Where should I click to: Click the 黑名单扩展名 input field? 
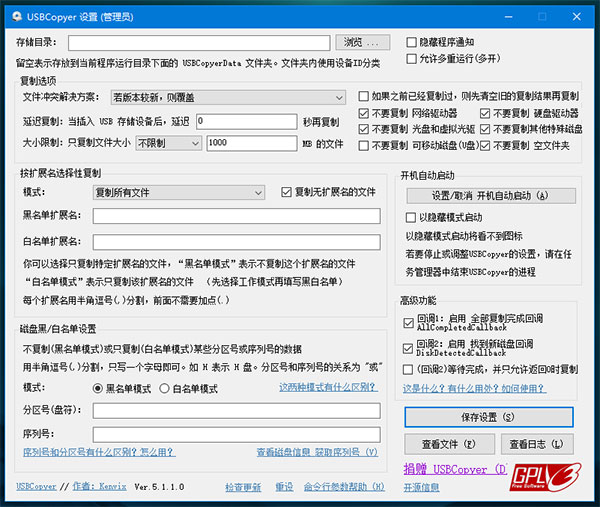(236, 216)
